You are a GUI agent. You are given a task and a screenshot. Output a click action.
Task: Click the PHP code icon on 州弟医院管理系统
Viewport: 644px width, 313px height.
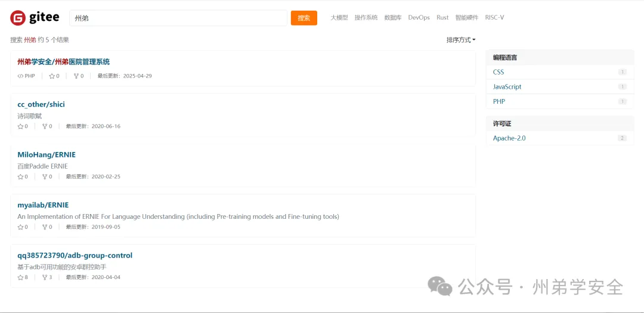pyautogui.click(x=20, y=76)
